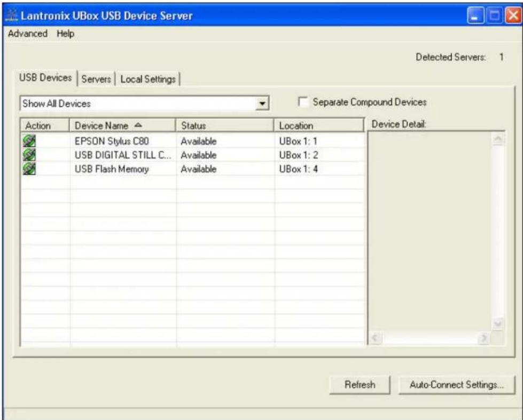Open the Advanced menu
The height and width of the screenshot is (420, 523).
[28, 34]
